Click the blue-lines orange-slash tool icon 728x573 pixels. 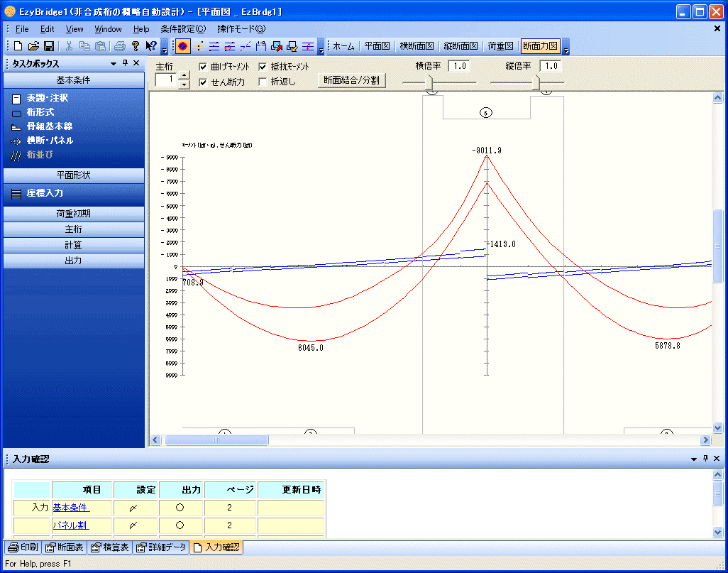tap(214, 46)
